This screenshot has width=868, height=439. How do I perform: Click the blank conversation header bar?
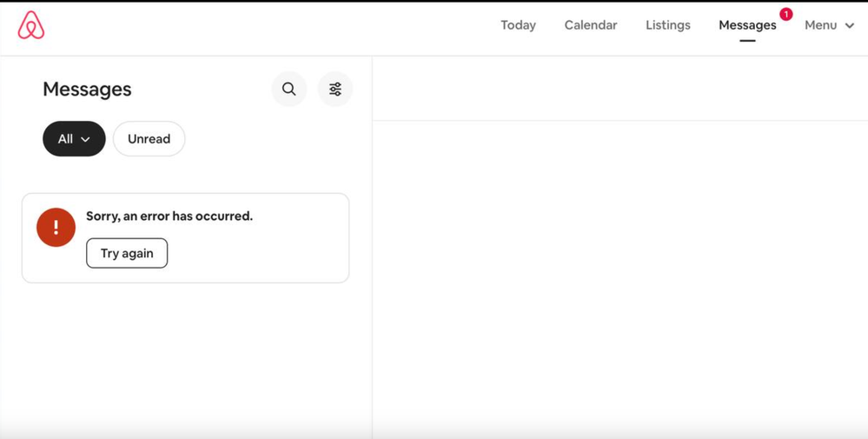(620, 89)
